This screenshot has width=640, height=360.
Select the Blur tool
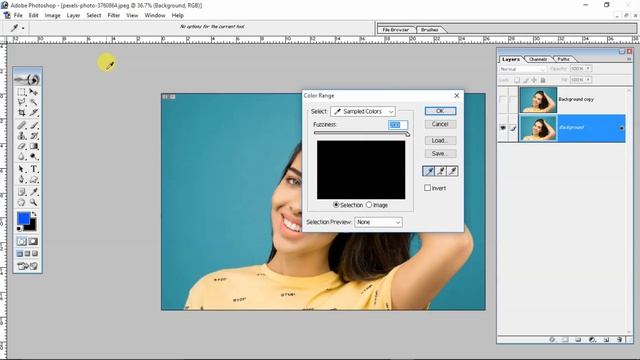tap(22, 156)
